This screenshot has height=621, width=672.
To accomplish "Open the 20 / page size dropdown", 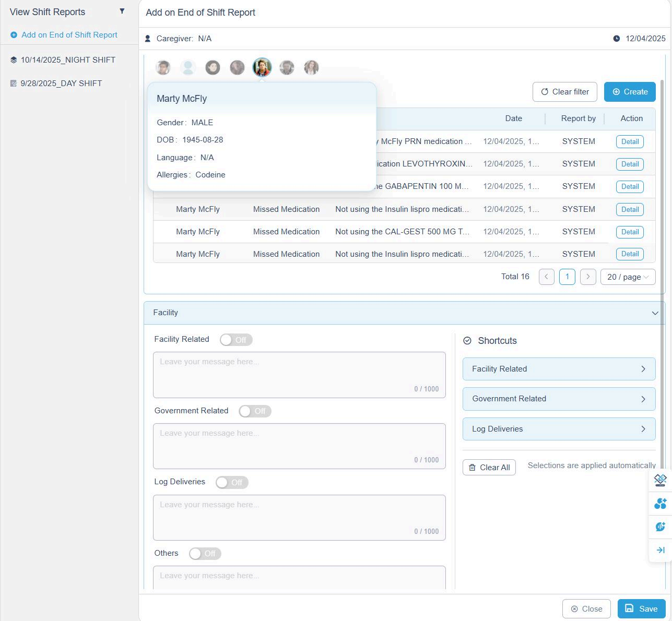I will (x=628, y=277).
